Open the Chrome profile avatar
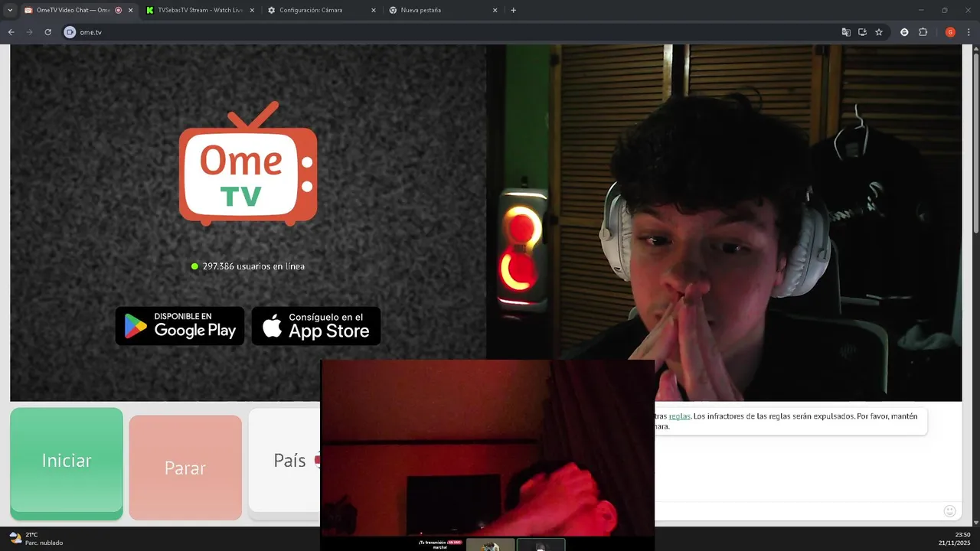 (950, 32)
